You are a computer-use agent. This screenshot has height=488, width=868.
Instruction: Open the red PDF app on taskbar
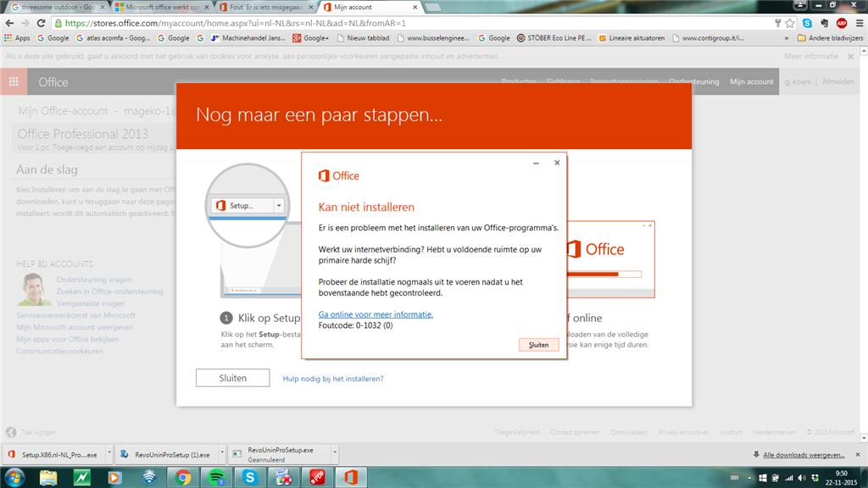[317, 478]
